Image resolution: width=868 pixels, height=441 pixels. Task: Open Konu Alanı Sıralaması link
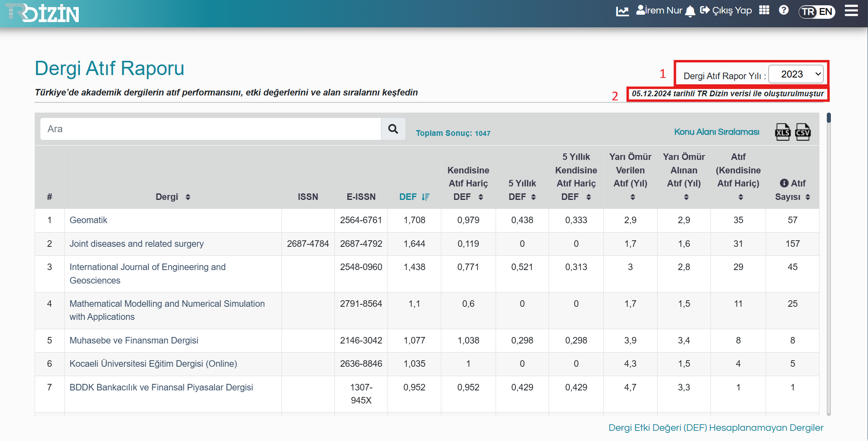716,132
